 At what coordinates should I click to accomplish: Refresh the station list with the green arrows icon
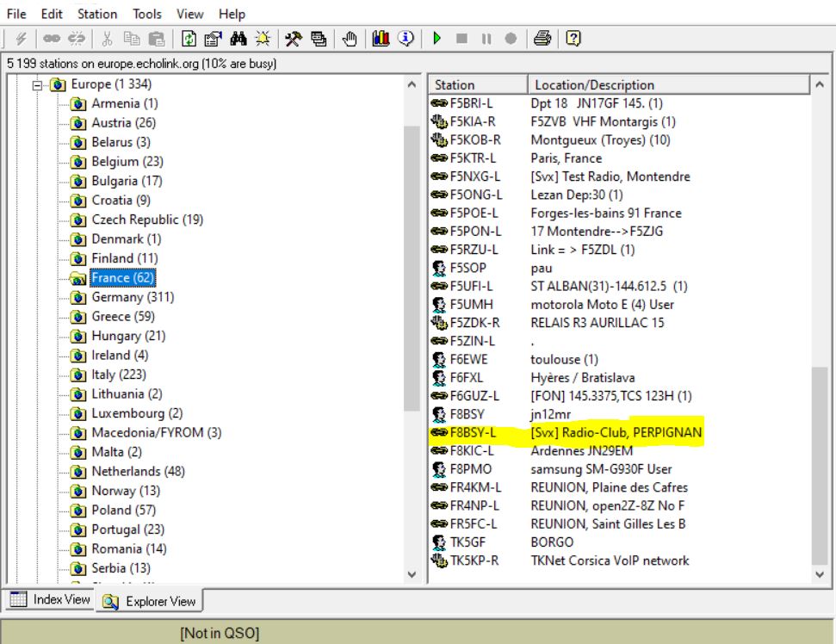tap(189, 39)
